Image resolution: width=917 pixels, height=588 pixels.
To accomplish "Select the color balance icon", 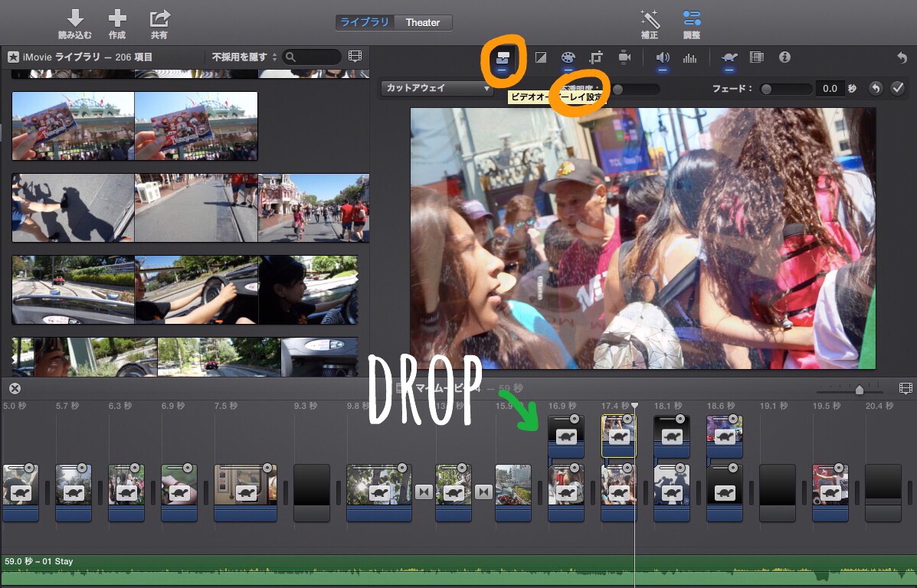I will click(x=540, y=57).
